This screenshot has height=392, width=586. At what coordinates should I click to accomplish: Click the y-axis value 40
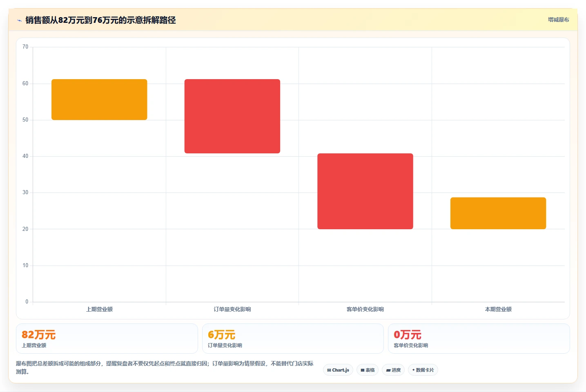pyautogui.click(x=25, y=156)
